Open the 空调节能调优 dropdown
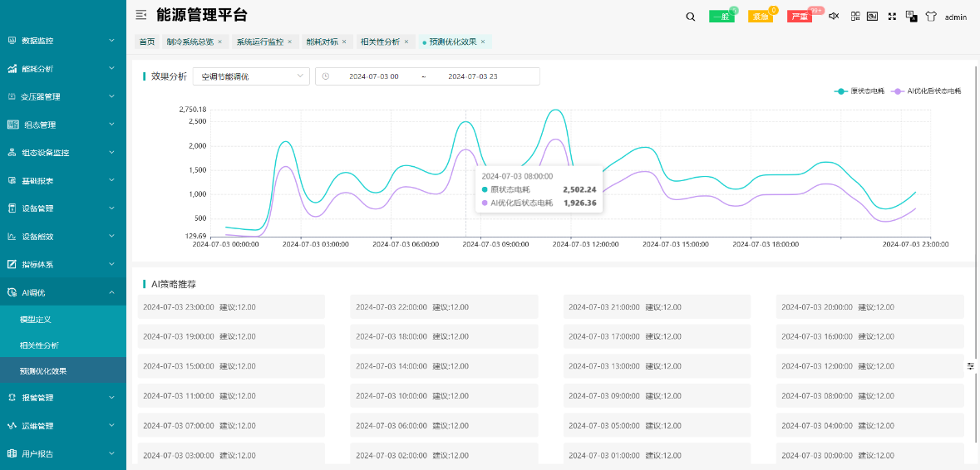Viewport: 980px width, 470px height. [x=251, y=76]
